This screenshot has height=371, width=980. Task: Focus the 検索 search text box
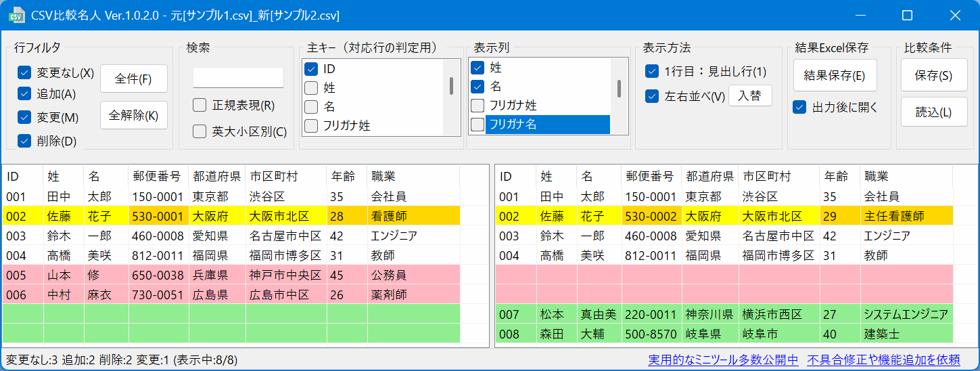pos(238,77)
